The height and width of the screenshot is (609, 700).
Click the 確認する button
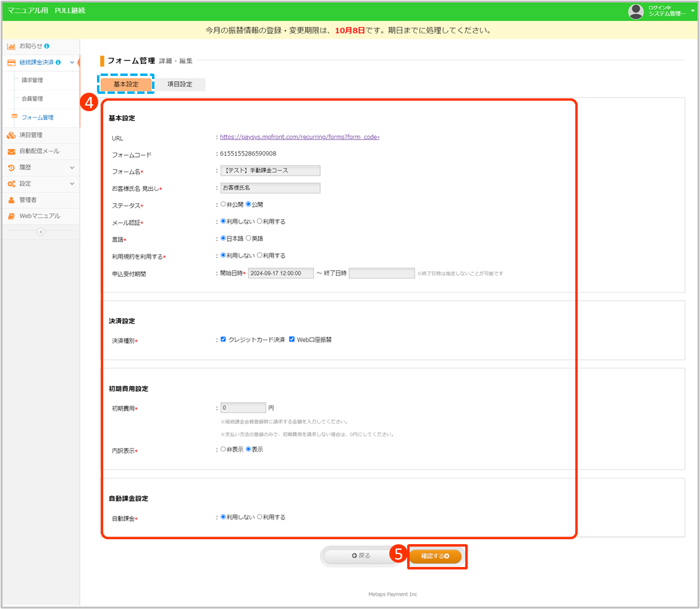click(435, 556)
